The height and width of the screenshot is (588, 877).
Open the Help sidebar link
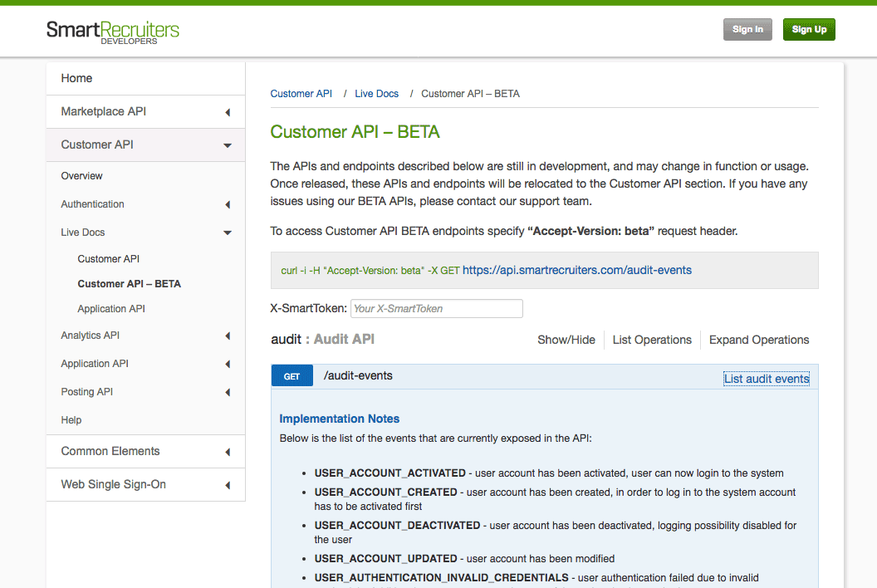(x=71, y=420)
